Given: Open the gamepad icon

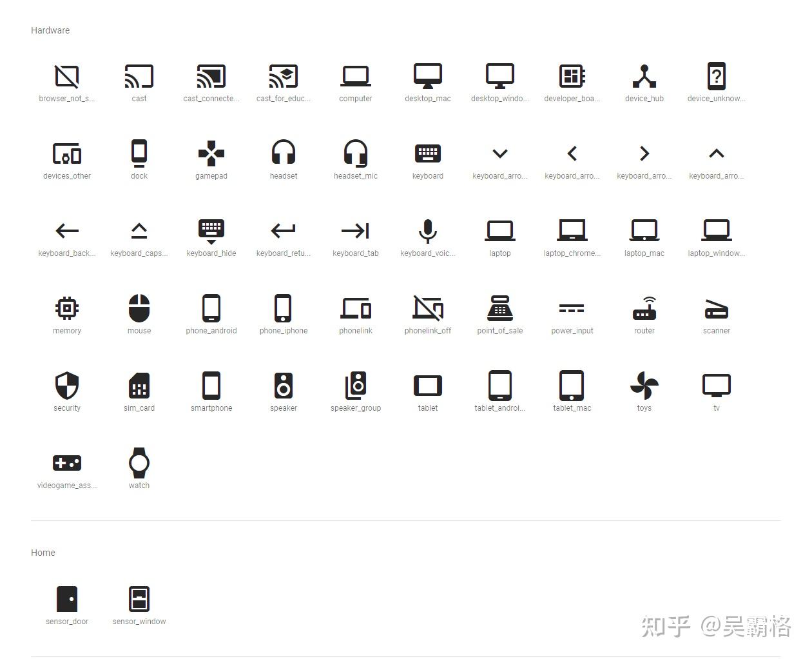Looking at the screenshot, I should coord(211,153).
